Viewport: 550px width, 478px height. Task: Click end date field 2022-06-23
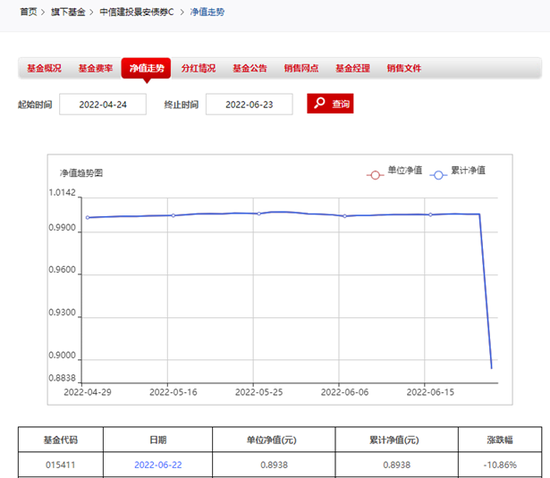click(x=249, y=104)
